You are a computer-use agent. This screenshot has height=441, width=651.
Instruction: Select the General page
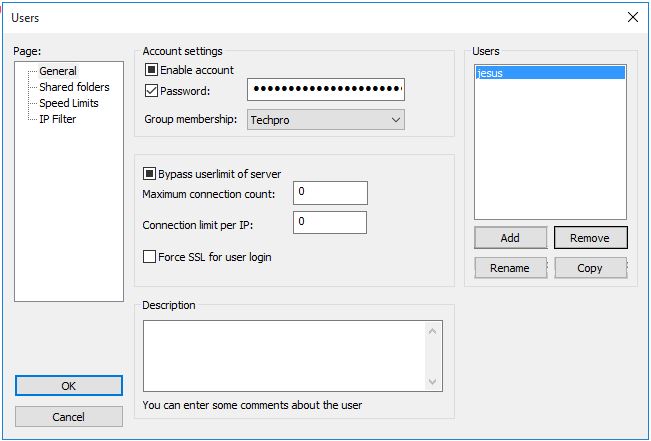point(58,71)
